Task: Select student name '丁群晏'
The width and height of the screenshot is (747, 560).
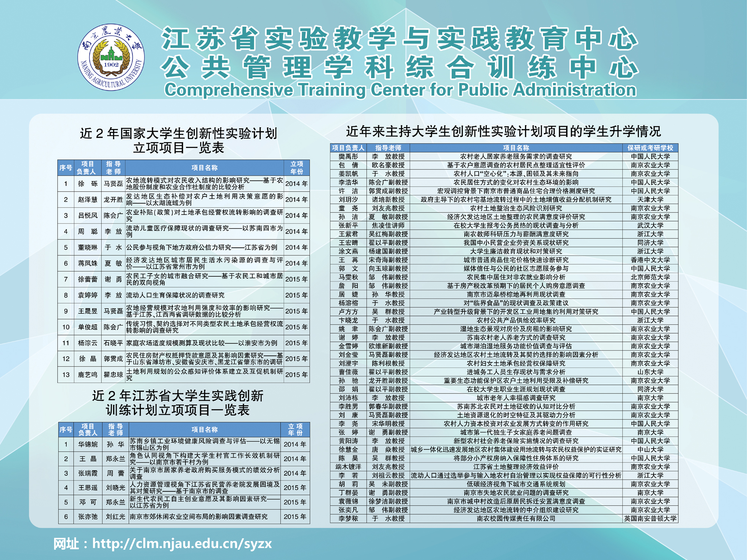Action: [348, 493]
